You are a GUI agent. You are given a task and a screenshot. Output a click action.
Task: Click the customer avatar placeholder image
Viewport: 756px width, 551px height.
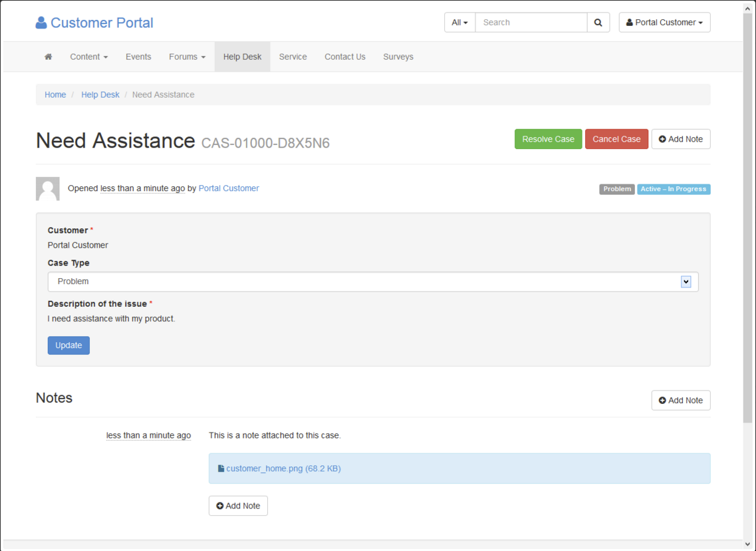[x=48, y=189]
